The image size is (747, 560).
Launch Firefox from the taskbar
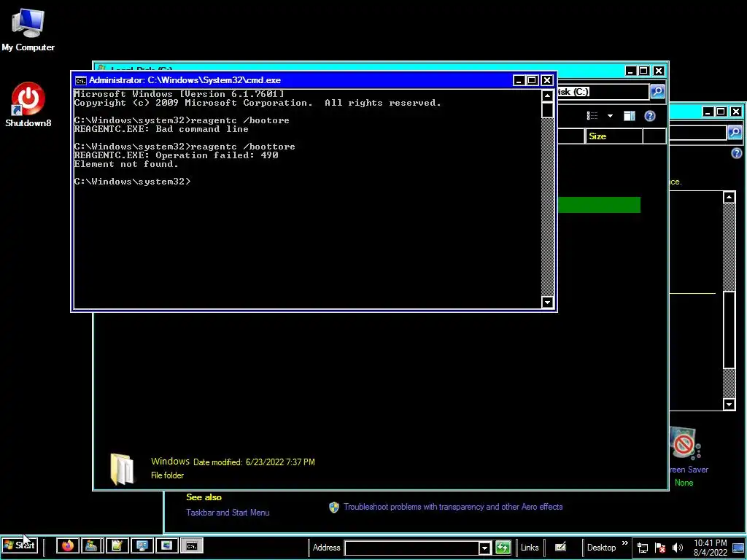click(x=68, y=545)
